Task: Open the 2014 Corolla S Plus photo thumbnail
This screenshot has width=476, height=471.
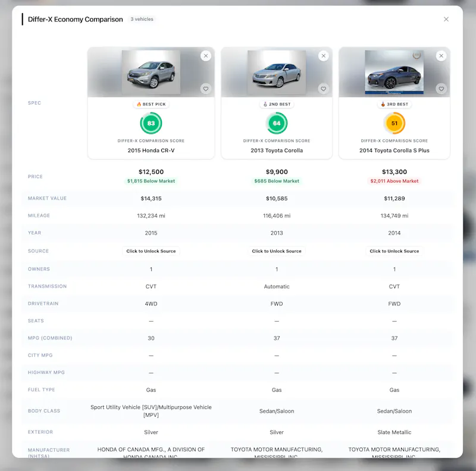Action: [394, 72]
